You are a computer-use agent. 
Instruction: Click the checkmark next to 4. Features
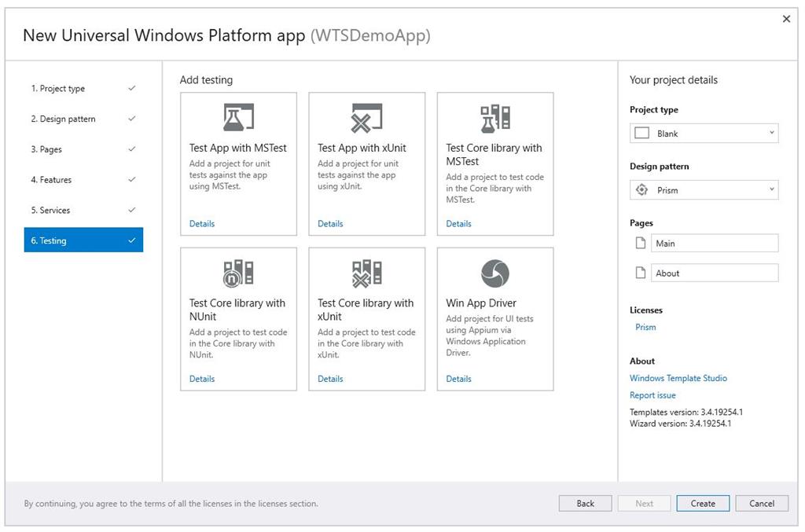133,179
